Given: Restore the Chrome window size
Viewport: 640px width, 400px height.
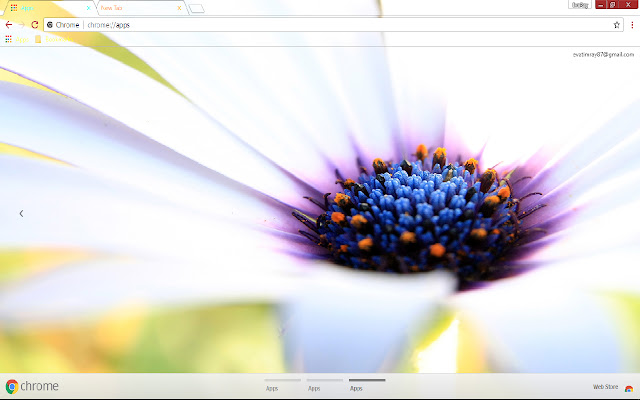Looking at the screenshot, I should pos(613,4).
